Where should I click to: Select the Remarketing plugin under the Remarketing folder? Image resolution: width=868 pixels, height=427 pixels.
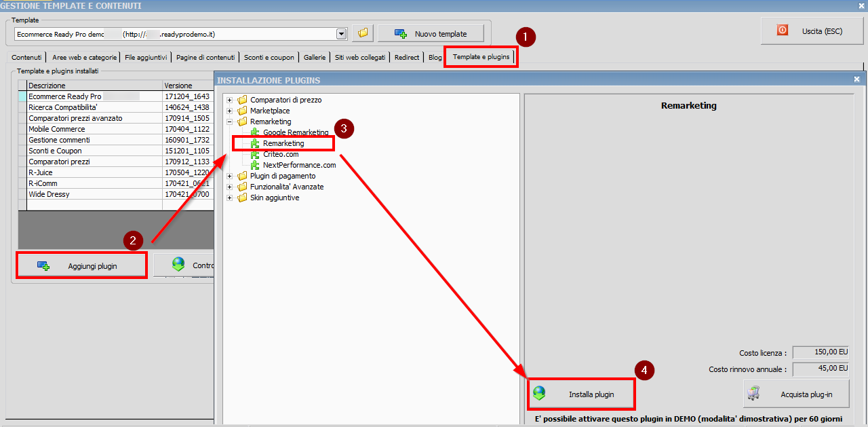(283, 143)
